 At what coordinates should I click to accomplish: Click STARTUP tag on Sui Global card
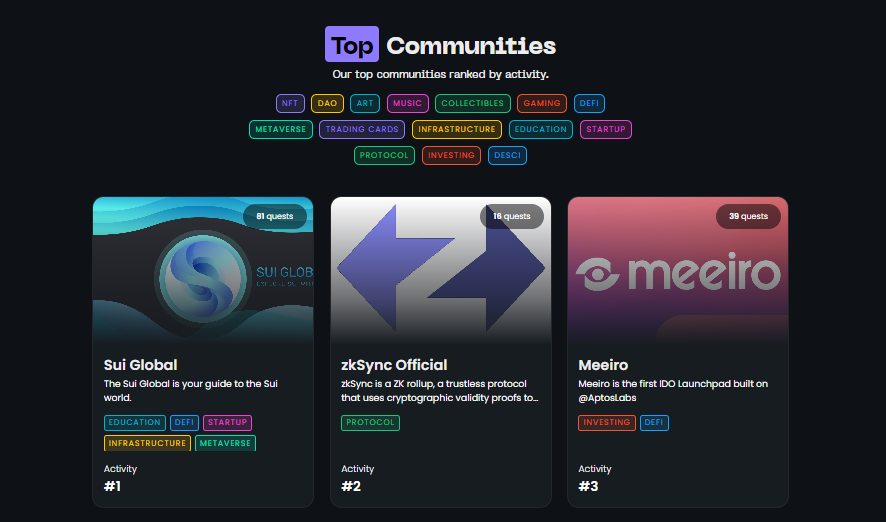[227, 423]
